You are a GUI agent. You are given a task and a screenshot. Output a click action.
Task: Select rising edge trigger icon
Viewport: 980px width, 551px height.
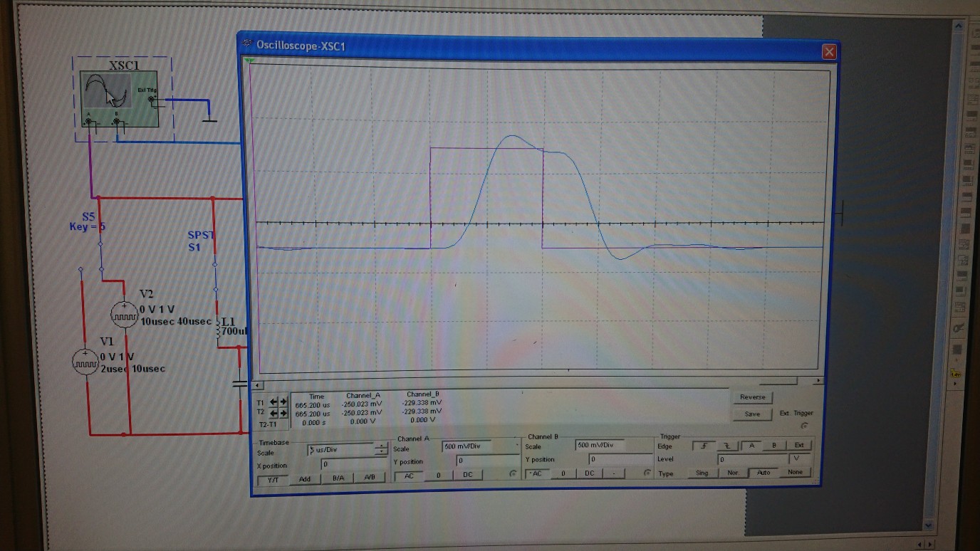click(x=704, y=446)
